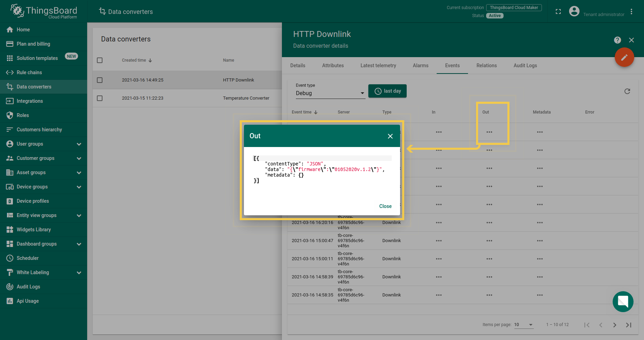The width and height of the screenshot is (644, 340).
Task: Switch to the Details tab
Action: click(x=298, y=65)
